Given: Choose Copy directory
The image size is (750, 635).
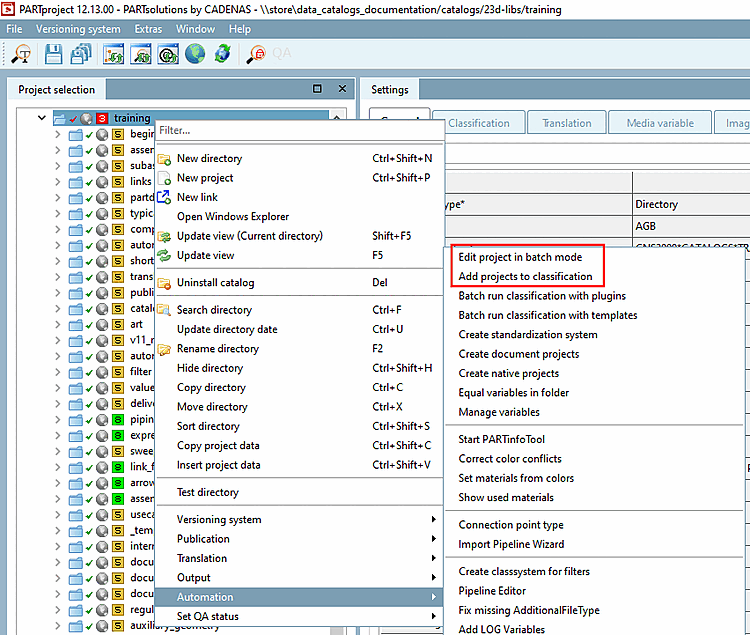Looking at the screenshot, I should click(211, 388).
